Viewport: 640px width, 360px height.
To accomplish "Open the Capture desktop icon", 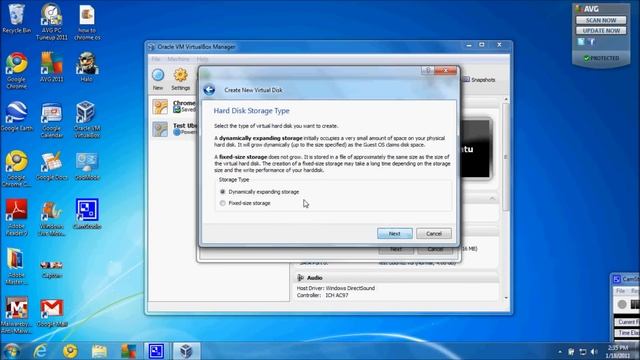I will tap(51, 268).
